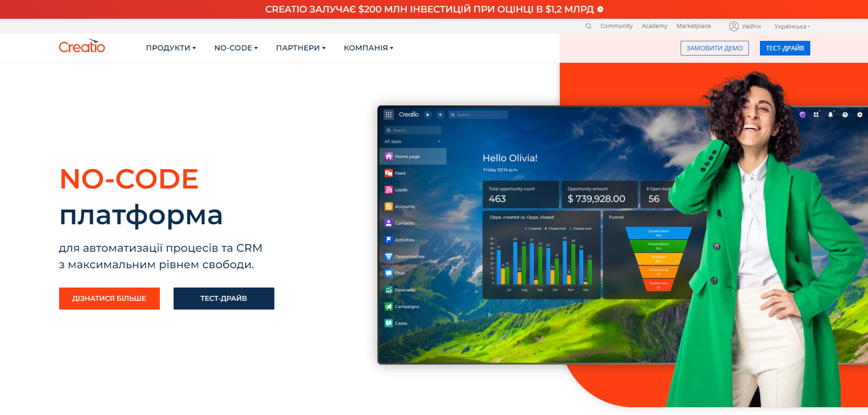This screenshot has height=415, width=868.
Task: Click the Creatio logo in header
Action: (82, 47)
